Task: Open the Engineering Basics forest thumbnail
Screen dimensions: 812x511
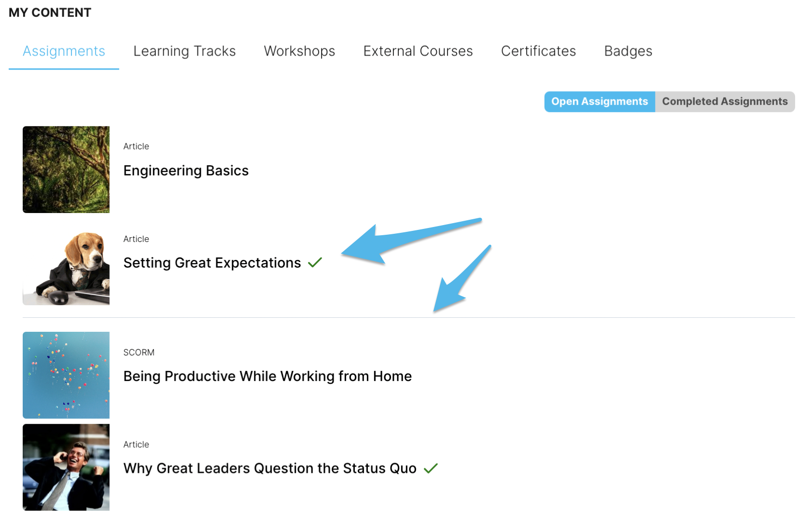Action: (66, 170)
